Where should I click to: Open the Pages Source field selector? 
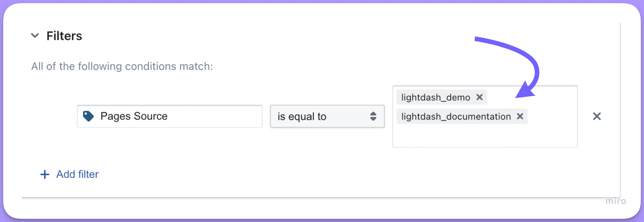point(169,116)
